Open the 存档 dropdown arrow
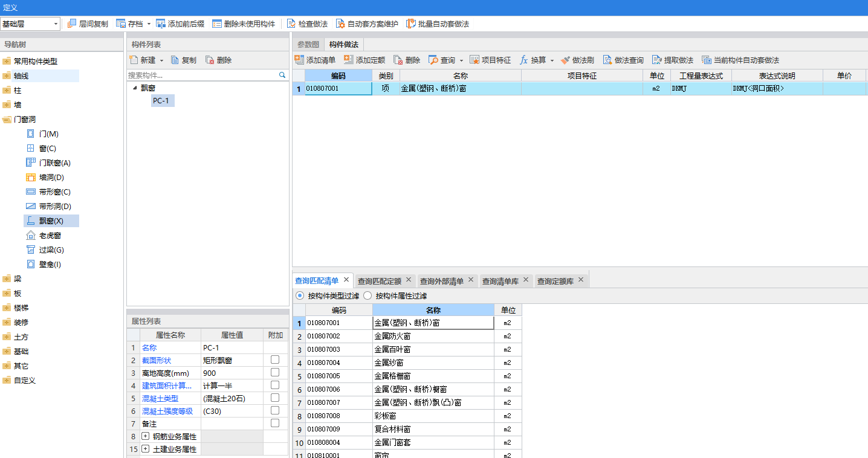The width and height of the screenshot is (868, 458). [x=149, y=24]
